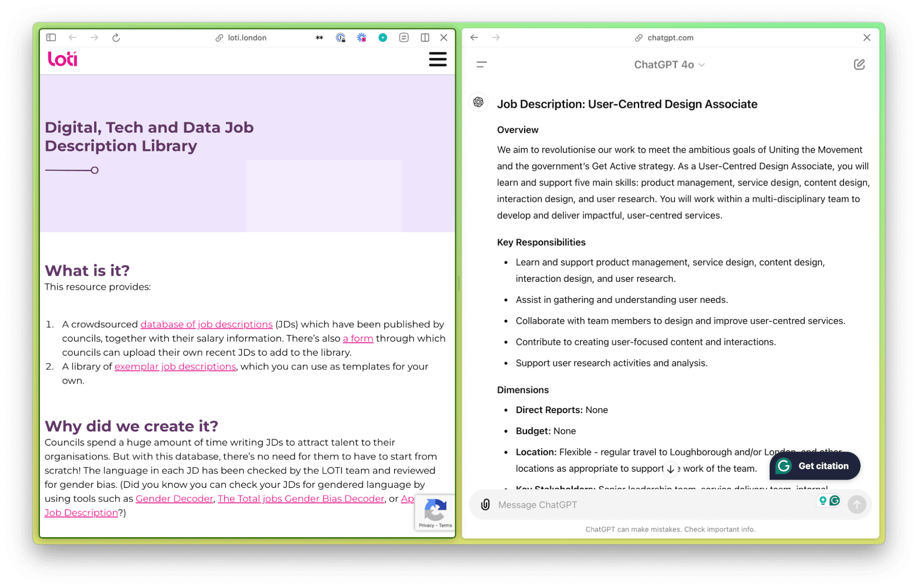Viewport: 918px width, 588px height.
Task: Click the ChatGPT compose/edit icon
Action: pyautogui.click(x=858, y=64)
